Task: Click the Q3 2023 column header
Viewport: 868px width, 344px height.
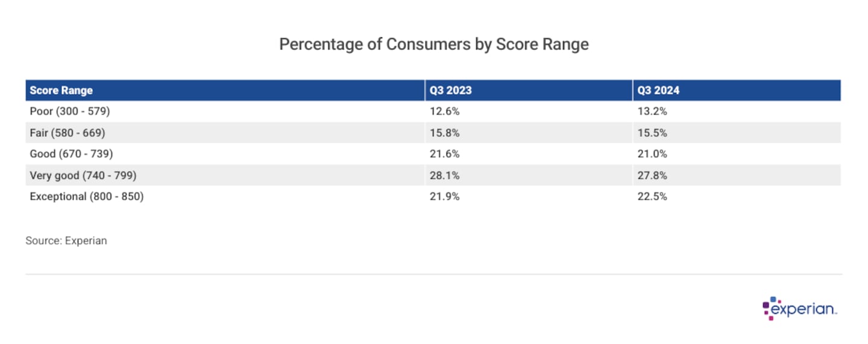Action: (450, 90)
